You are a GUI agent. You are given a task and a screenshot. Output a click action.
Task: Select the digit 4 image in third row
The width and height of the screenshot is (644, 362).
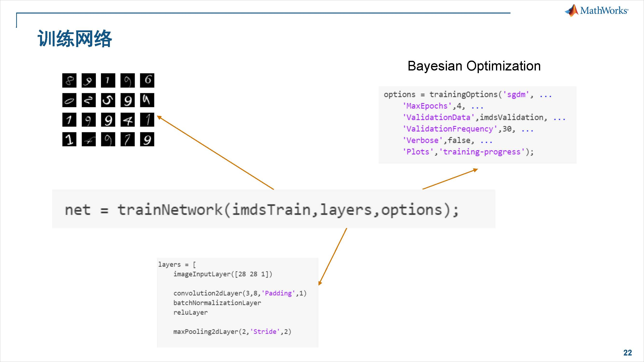coord(127,120)
